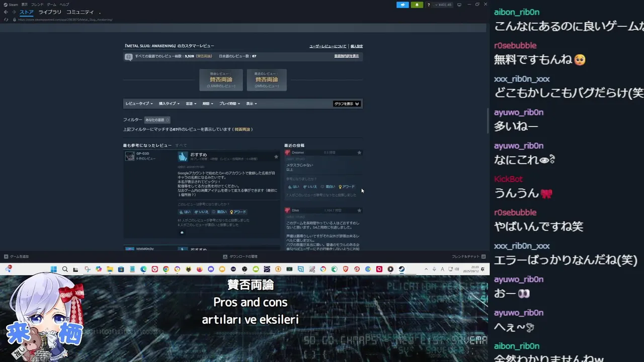Open the ゲーム menu
Viewport: 644px width, 362px height.
(x=51, y=5)
